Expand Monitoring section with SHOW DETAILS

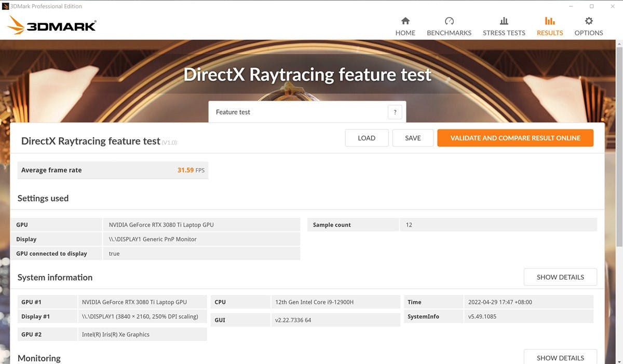tap(560, 357)
